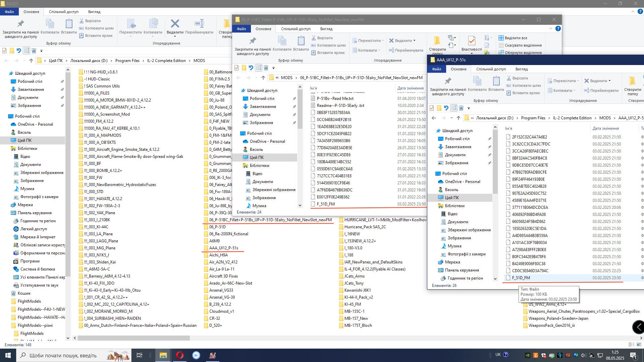
Task: Click the Delete icon in MODS window ribbon
Action: 175,24
